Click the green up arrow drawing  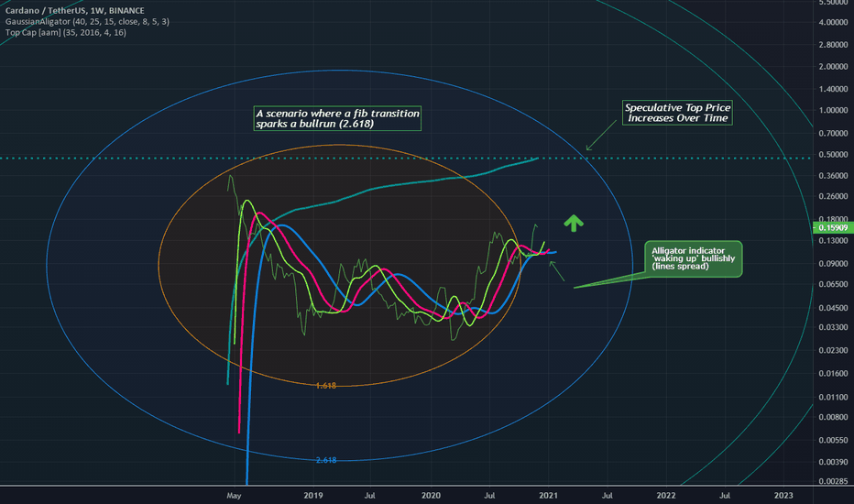click(x=574, y=223)
